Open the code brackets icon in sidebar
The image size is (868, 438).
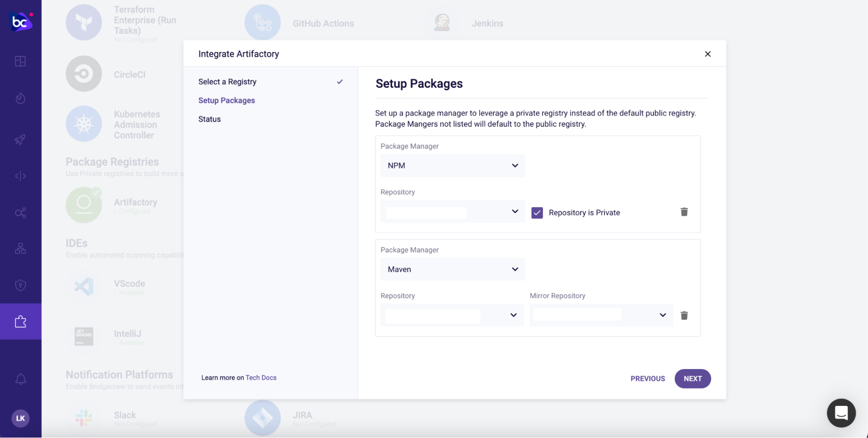point(20,176)
